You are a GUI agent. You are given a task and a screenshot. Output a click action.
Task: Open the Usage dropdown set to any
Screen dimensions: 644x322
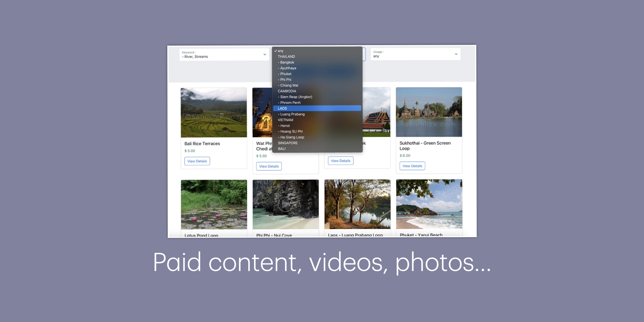pyautogui.click(x=415, y=54)
